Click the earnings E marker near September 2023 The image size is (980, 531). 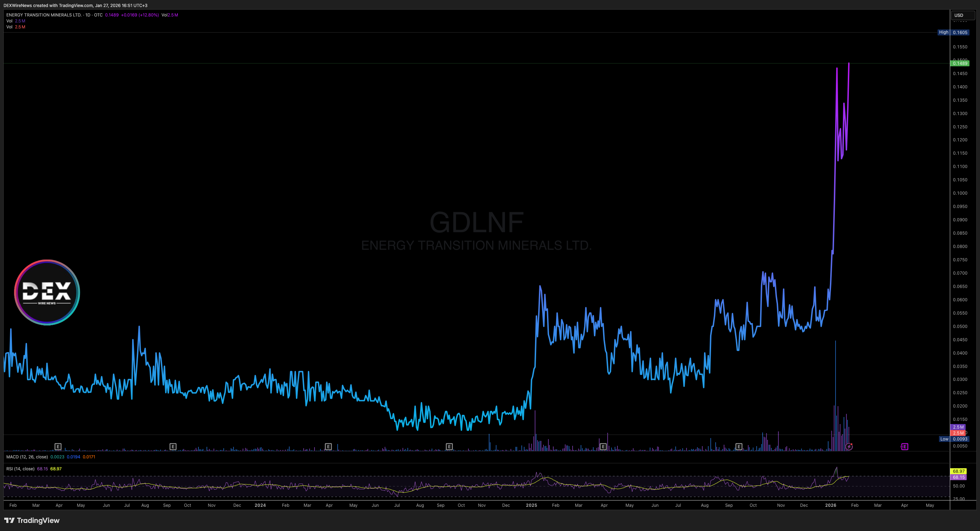173,446
